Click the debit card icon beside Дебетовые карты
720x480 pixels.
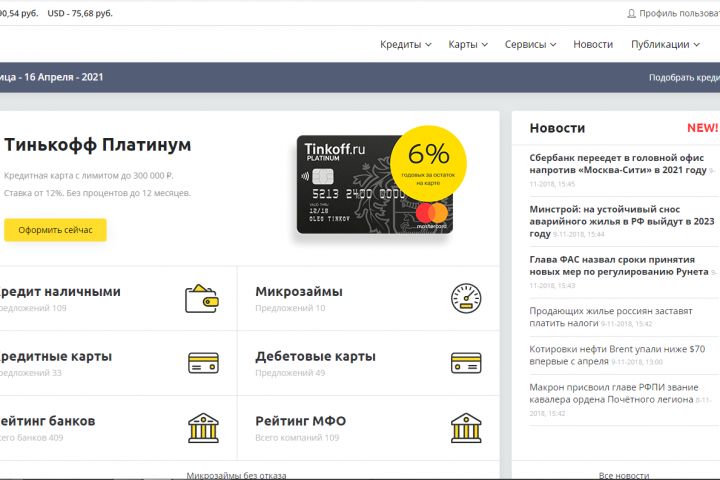466,363
